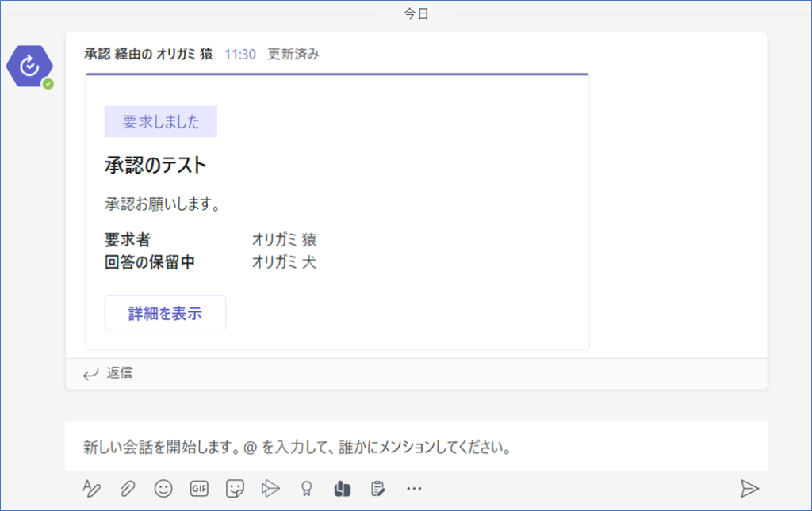Click the card title 承認のテスト

pyautogui.click(x=155, y=166)
